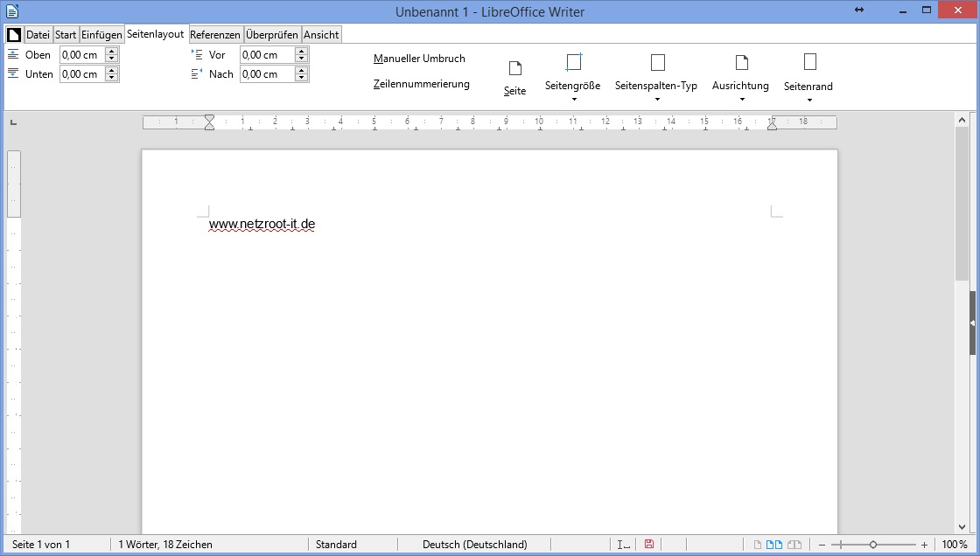Click the zoom in plus button
The width and height of the screenshot is (980, 556).
[924, 545]
